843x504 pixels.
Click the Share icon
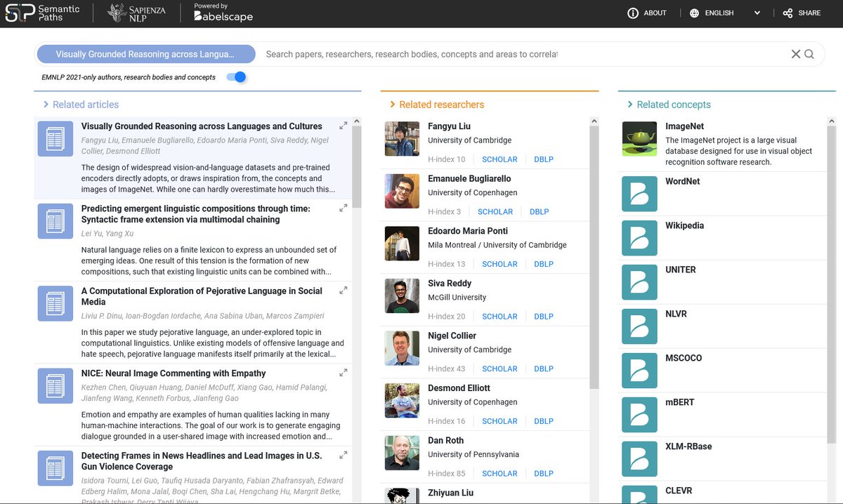[x=788, y=13]
